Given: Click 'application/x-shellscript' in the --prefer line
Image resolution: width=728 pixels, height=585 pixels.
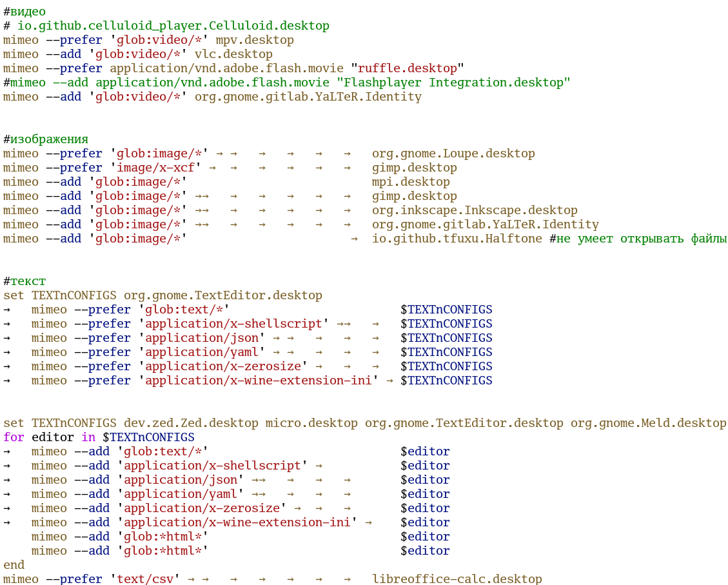Looking at the screenshot, I should (233, 324).
